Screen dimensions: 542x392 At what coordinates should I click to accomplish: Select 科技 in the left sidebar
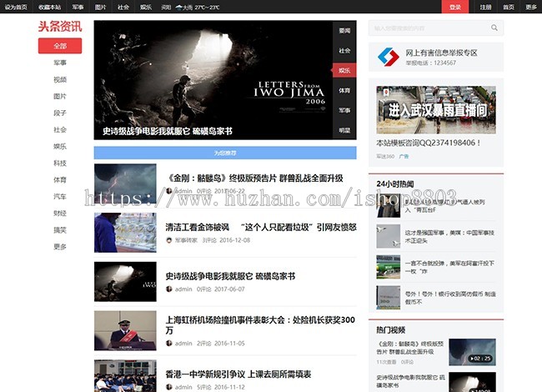(x=60, y=163)
